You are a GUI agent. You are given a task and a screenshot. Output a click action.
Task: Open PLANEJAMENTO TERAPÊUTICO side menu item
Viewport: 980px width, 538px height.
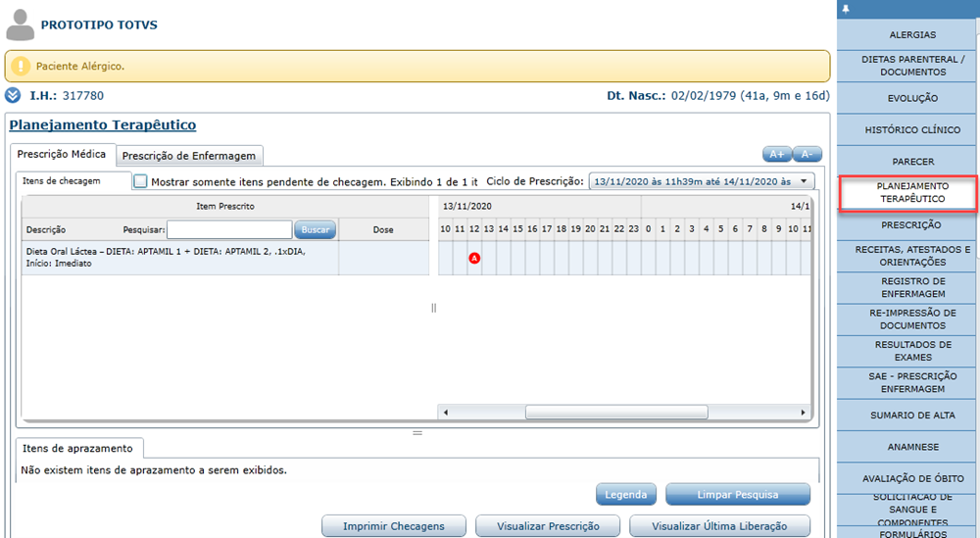(908, 193)
